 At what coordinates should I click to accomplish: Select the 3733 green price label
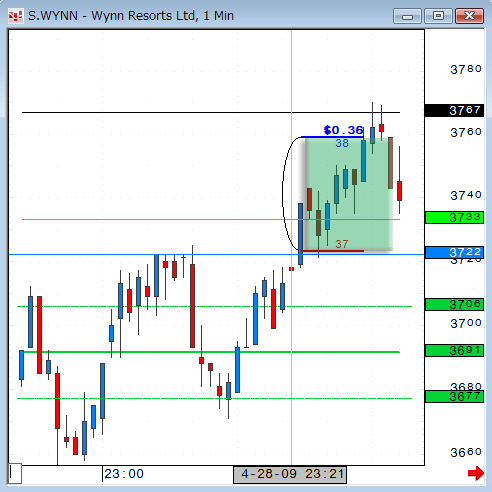coord(454,218)
